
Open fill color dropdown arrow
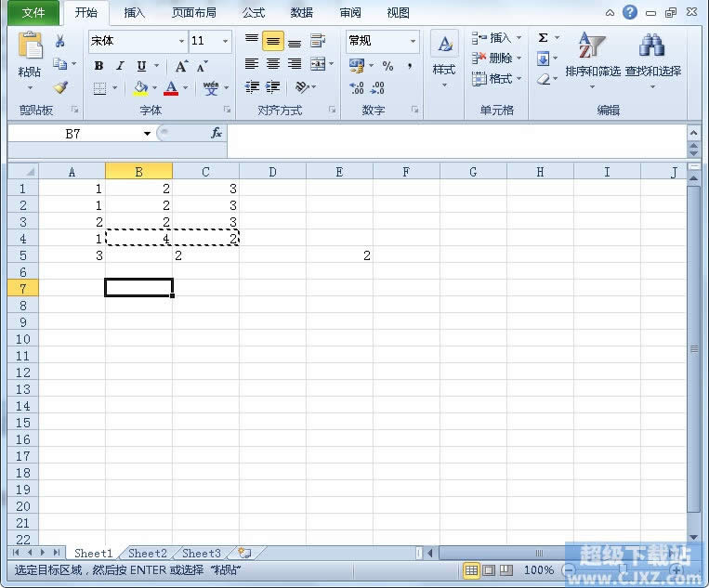[154, 87]
